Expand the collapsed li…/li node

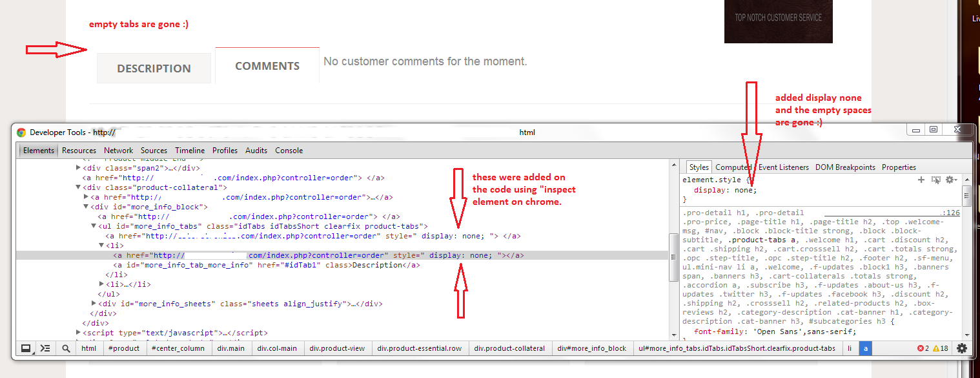101,284
